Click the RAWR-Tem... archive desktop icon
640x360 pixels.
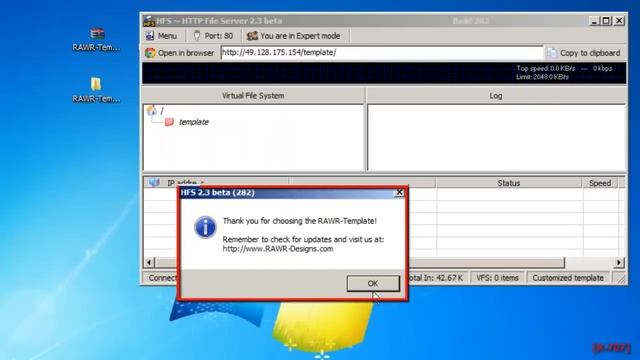97,39
